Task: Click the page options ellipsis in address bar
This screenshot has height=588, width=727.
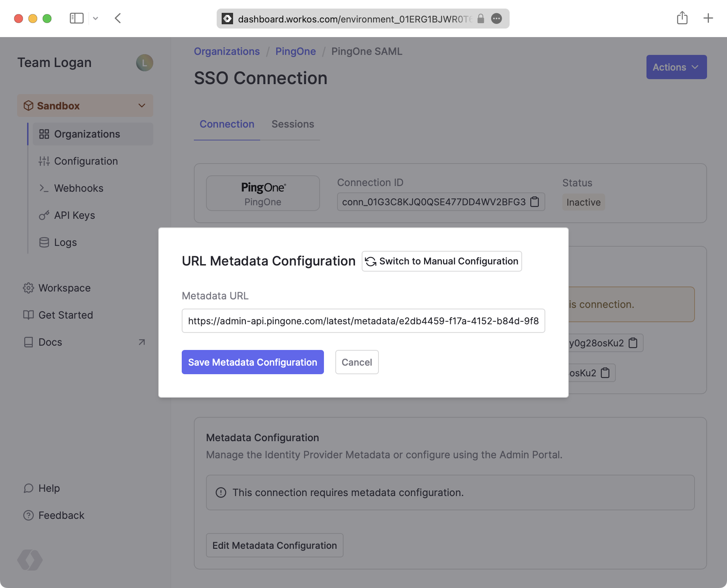Action: 496,19
